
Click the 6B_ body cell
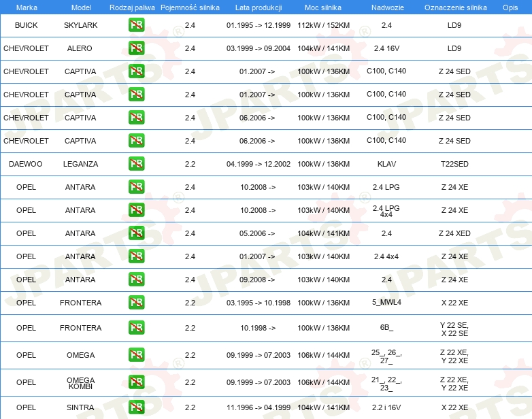click(386, 327)
